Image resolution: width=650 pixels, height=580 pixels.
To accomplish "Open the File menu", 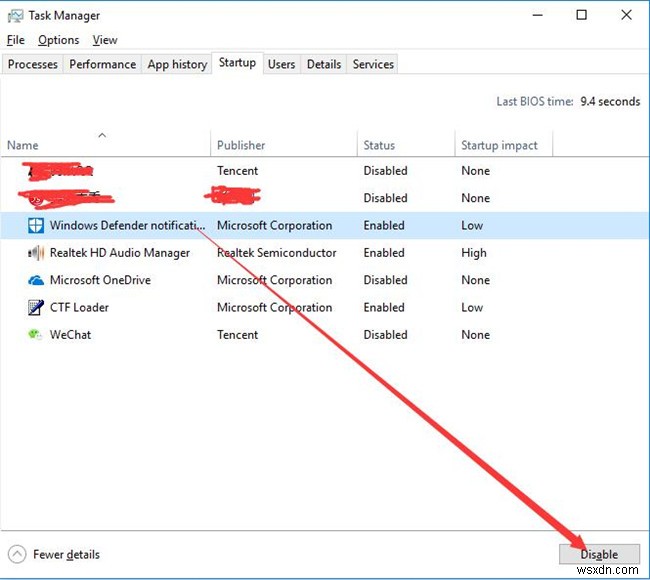I will [x=15, y=40].
